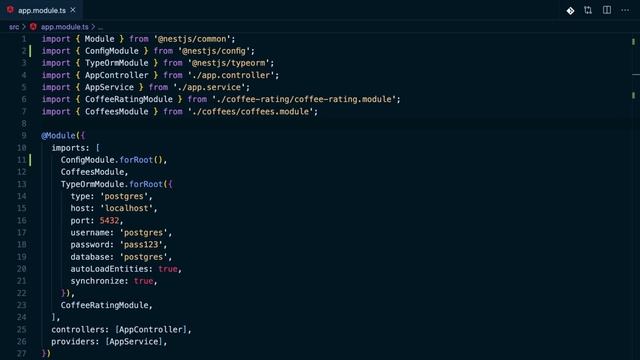Click line number 1 in the gutter
The height and width of the screenshot is (360, 640).
(x=24, y=39)
